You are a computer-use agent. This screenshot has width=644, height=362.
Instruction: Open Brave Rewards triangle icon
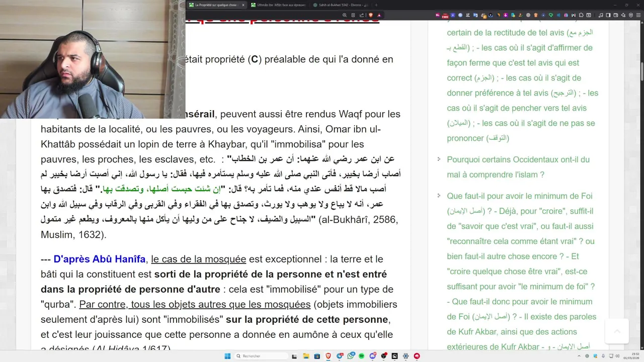[379, 15]
